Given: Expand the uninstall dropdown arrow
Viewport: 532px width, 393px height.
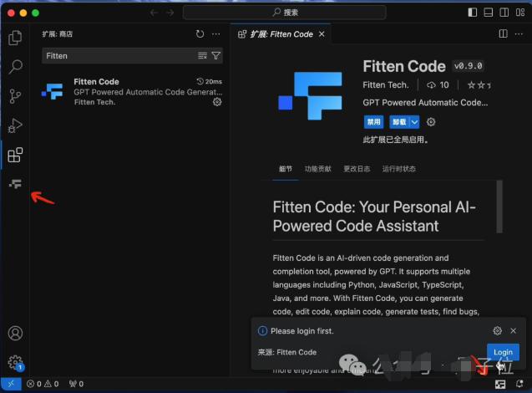Looking at the screenshot, I should pos(414,121).
